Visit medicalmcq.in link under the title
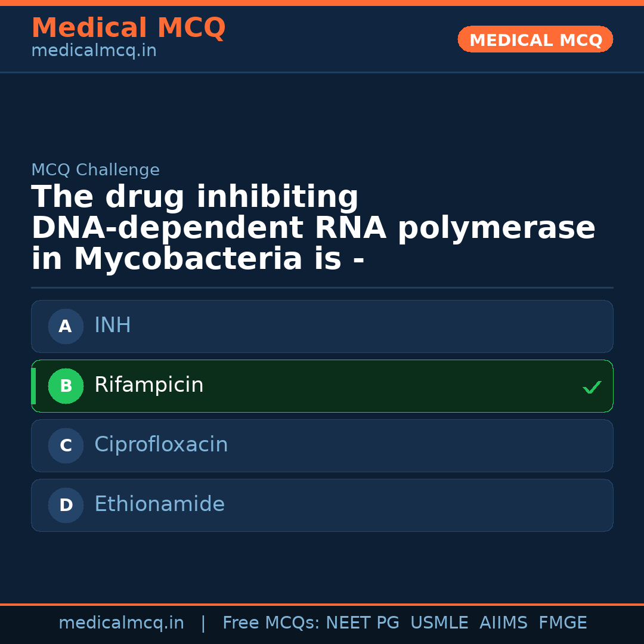This screenshot has height=644, width=644. 94,51
